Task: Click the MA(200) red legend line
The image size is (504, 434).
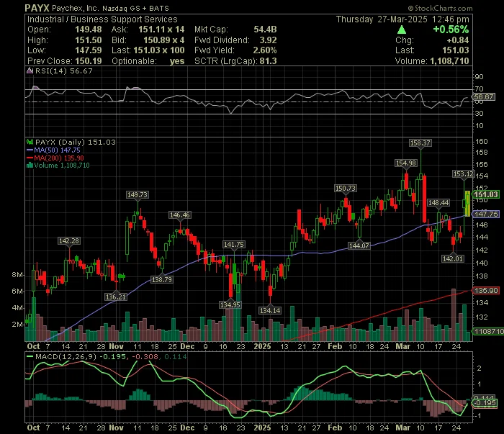Action: [x=30, y=158]
